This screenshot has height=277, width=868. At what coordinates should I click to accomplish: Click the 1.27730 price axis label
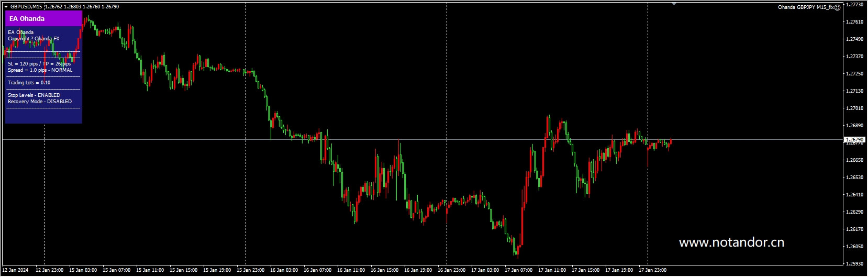(x=855, y=5)
